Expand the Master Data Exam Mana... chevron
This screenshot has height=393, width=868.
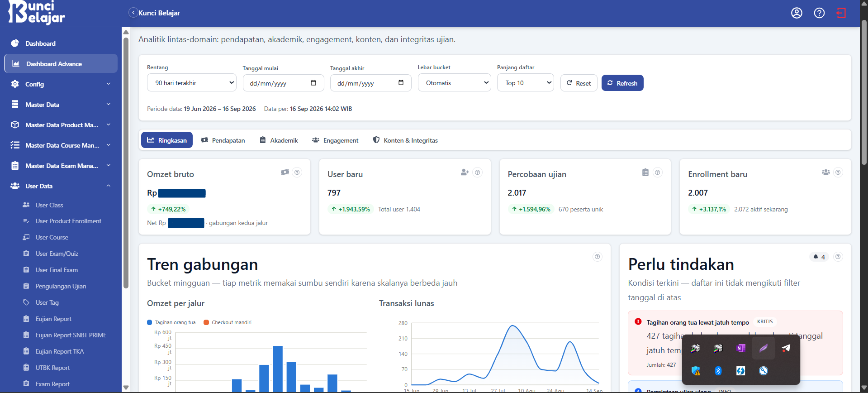click(109, 165)
